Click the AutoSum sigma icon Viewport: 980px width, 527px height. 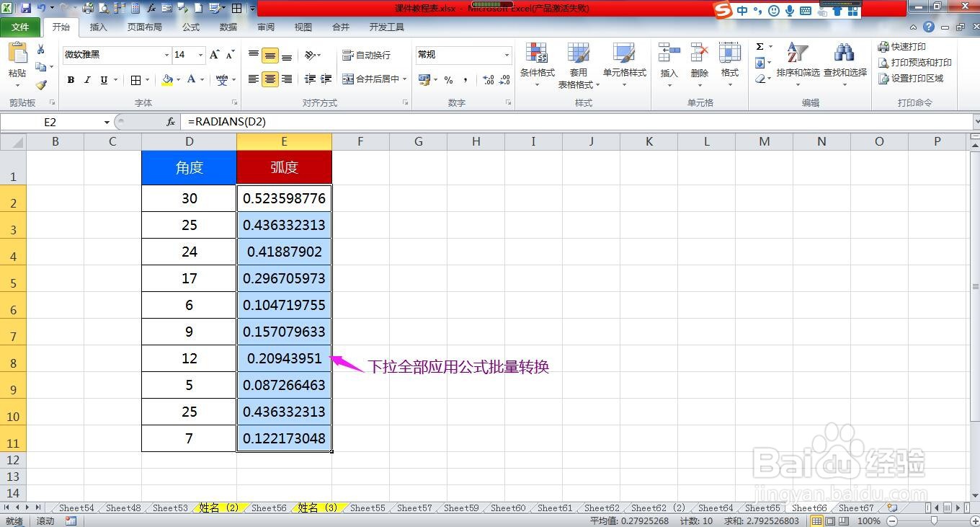[x=759, y=47]
